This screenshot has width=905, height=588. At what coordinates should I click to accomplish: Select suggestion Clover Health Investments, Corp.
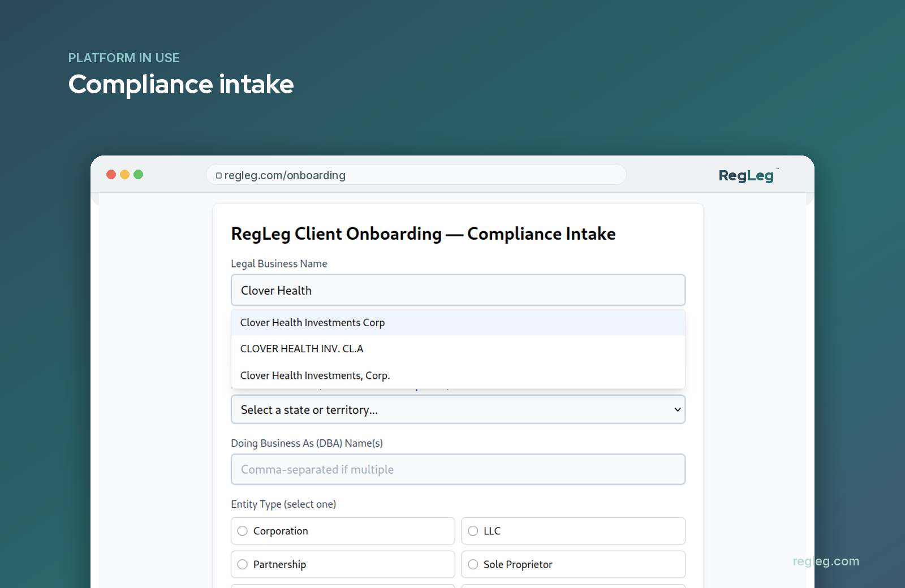(x=458, y=375)
